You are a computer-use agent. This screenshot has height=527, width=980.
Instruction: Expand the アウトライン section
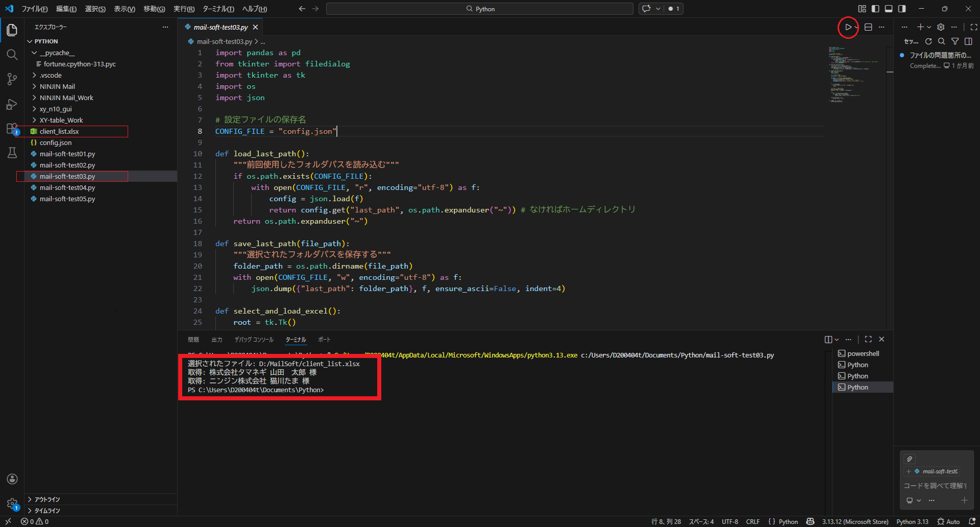click(x=47, y=499)
